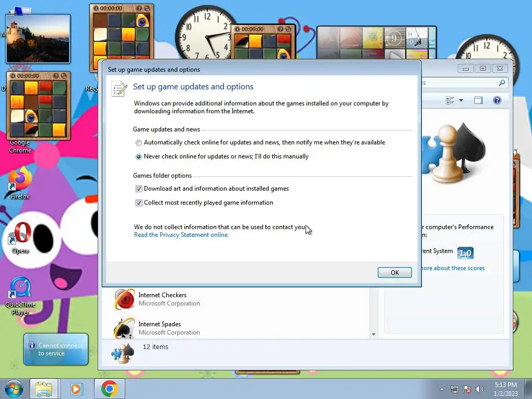Launch Windows Media Player from taskbar
Image resolution: width=532 pixels, height=399 pixels.
[76, 389]
